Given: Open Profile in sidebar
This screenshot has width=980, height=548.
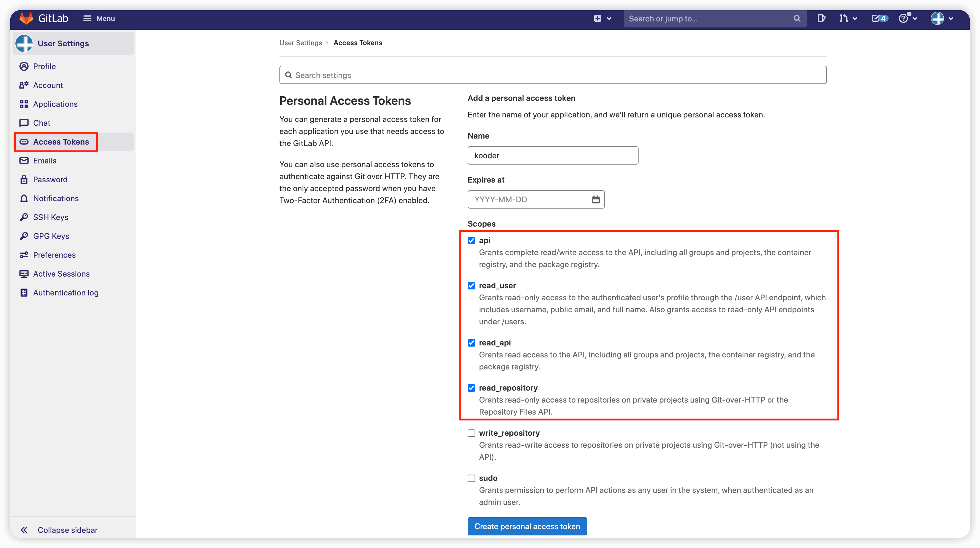Looking at the screenshot, I should (x=73, y=66).
